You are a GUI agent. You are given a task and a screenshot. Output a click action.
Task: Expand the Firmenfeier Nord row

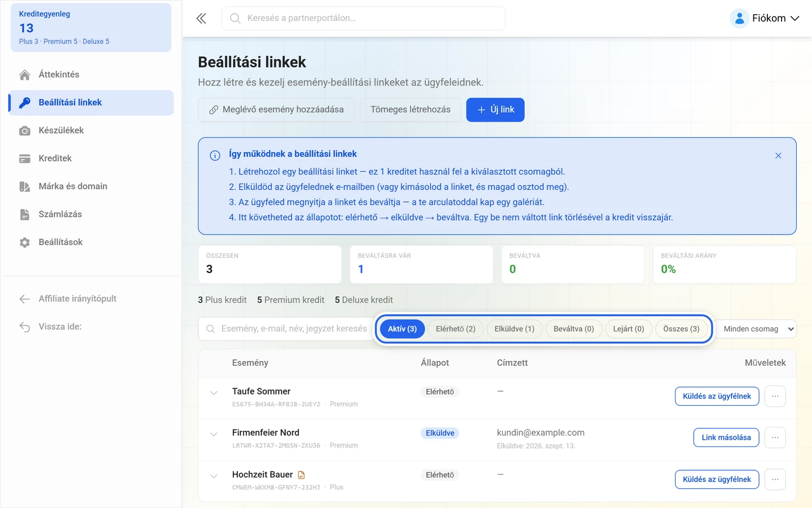[214, 434]
